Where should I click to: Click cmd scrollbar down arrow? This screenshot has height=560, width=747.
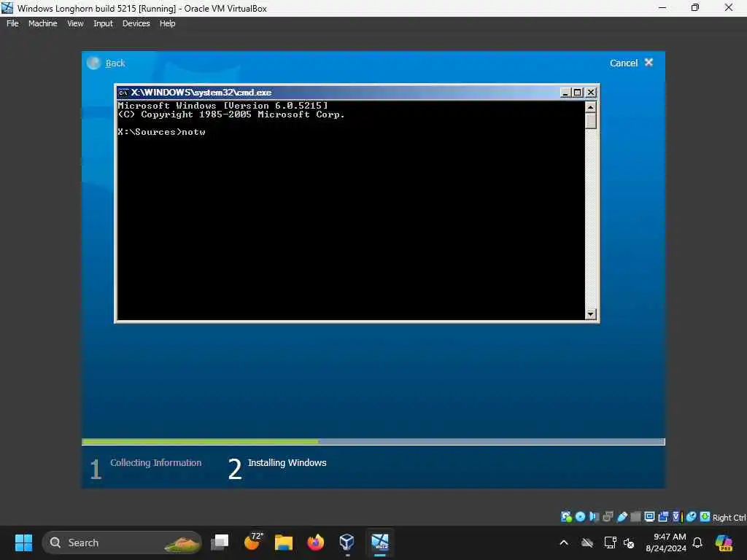pos(591,314)
